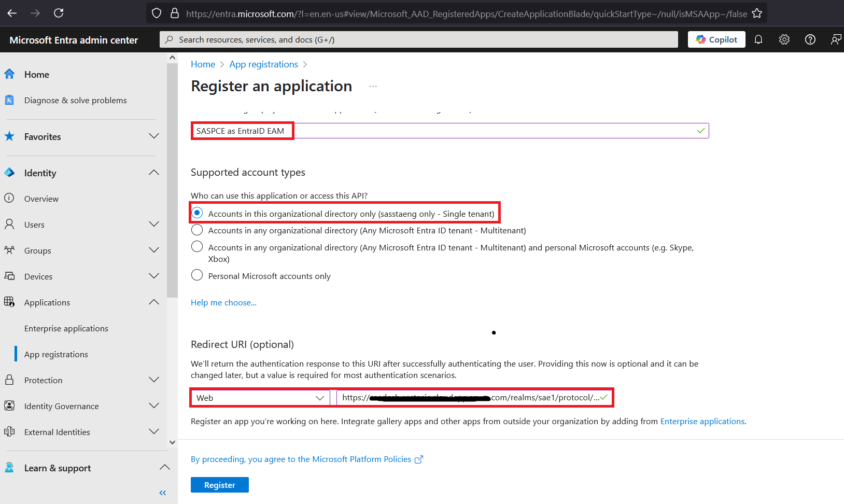The height and width of the screenshot is (504, 844).
Task: Open the notifications bell icon
Action: (758, 39)
